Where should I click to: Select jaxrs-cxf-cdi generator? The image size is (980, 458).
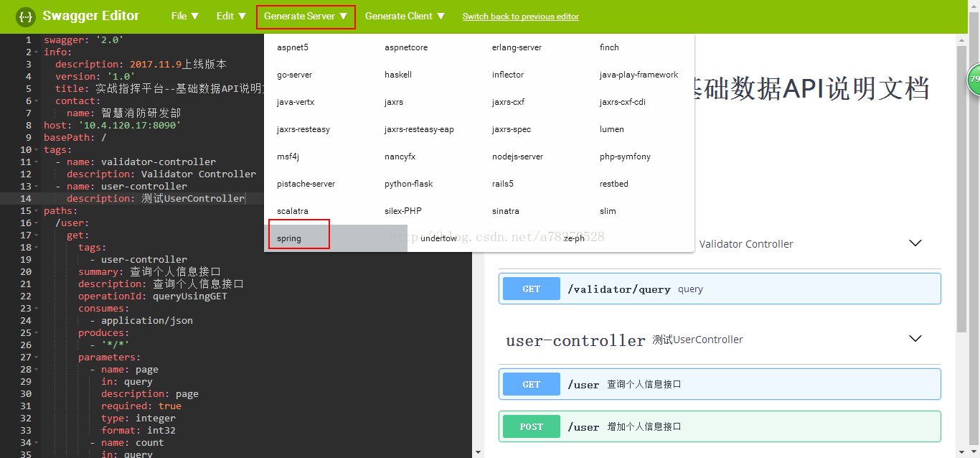click(x=623, y=102)
